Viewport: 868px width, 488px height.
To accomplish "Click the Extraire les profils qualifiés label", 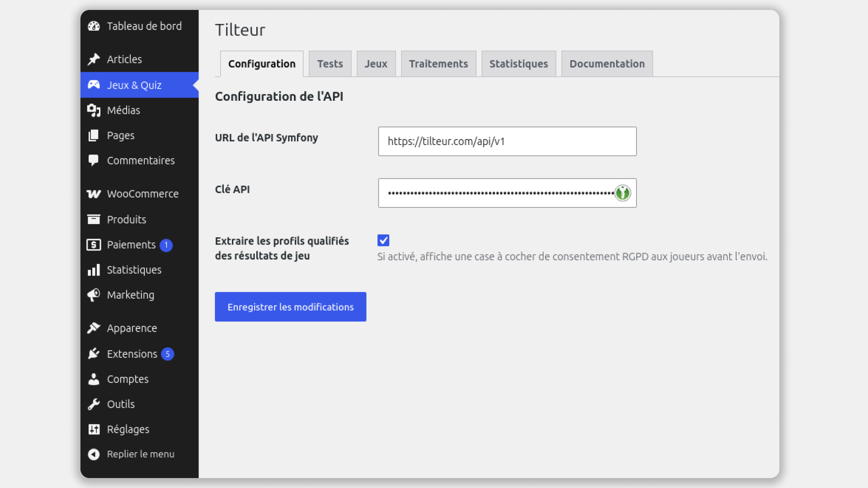I will click(x=282, y=248).
